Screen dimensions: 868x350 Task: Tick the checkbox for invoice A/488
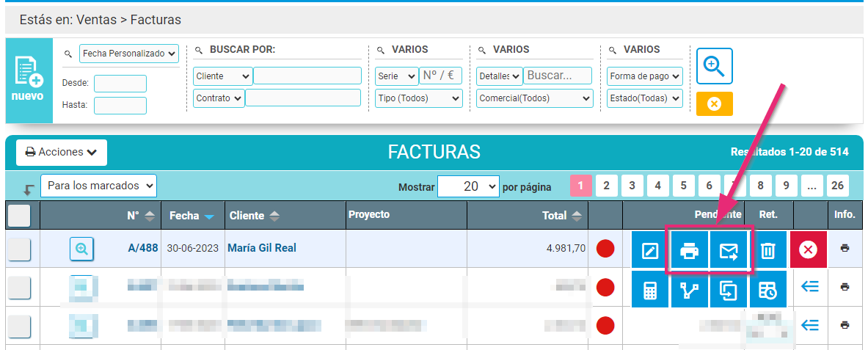click(19, 249)
